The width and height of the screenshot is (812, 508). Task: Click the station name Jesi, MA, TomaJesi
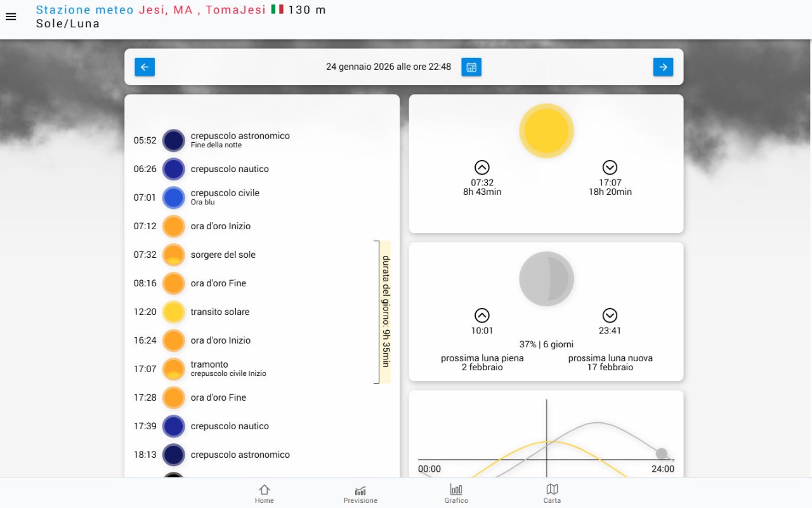coord(202,10)
